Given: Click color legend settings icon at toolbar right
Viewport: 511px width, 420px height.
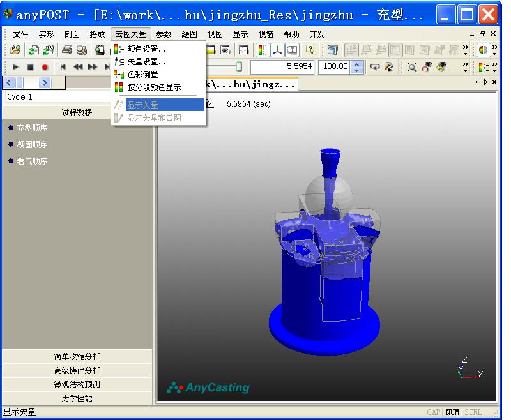Looking at the screenshot, I should [x=484, y=67].
